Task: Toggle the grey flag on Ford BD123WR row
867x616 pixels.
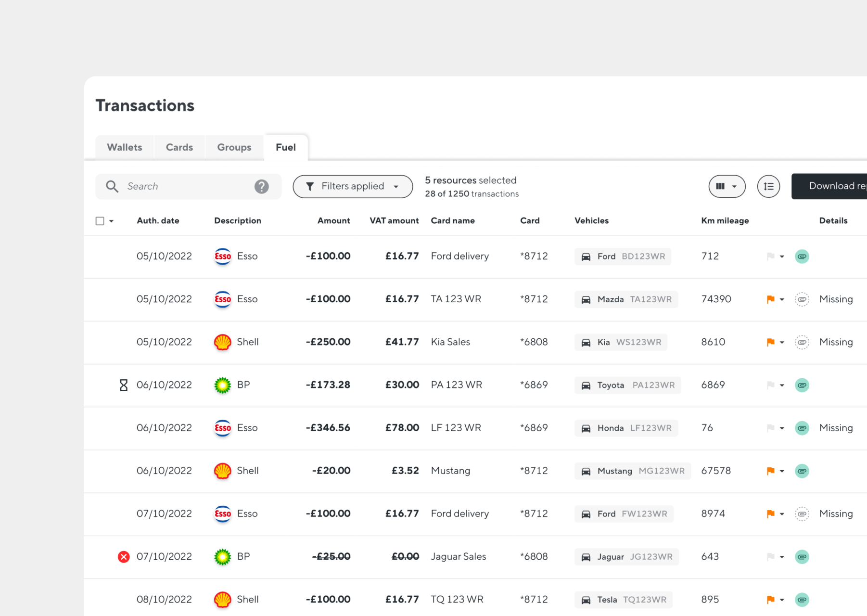Action: [x=770, y=257]
